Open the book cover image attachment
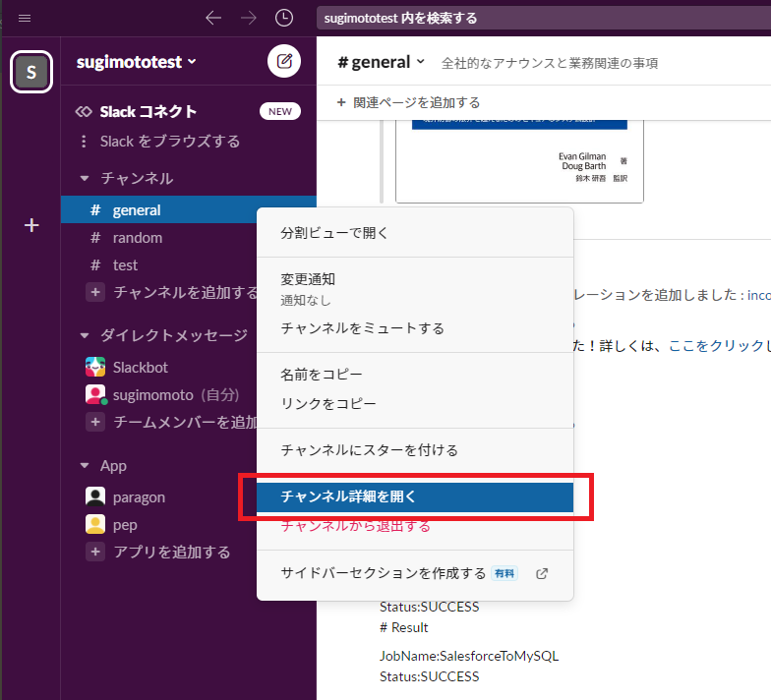 [519, 161]
